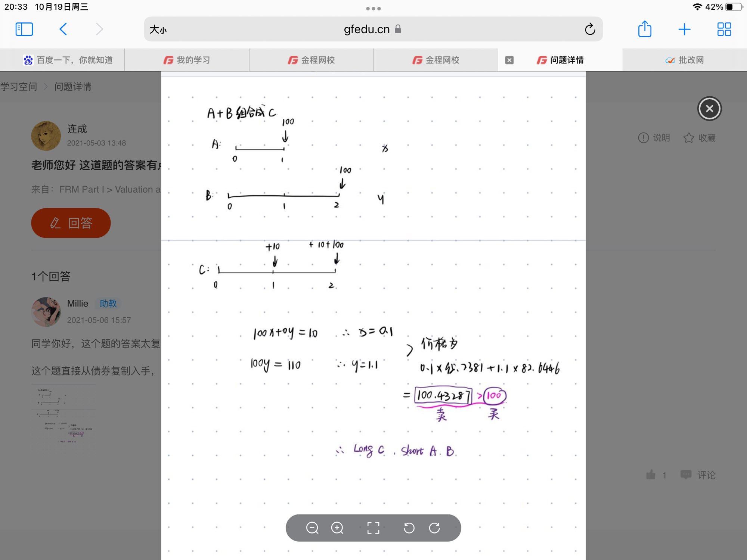
Task: Rotate image clockwise
Action: click(434, 528)
